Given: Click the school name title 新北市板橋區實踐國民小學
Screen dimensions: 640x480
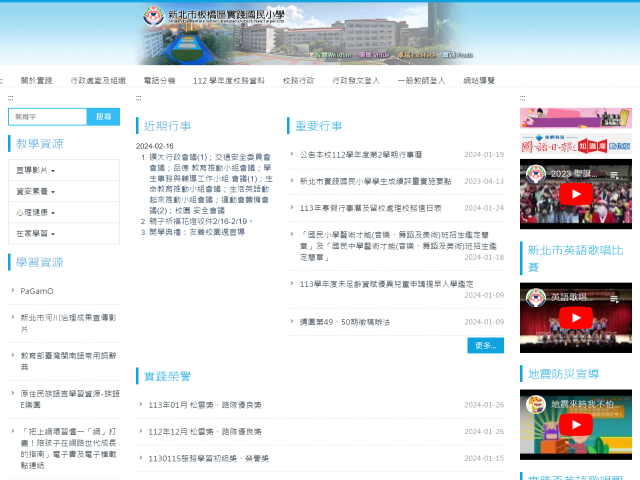Looking at the screenshot, I should [x=227, y=15].
